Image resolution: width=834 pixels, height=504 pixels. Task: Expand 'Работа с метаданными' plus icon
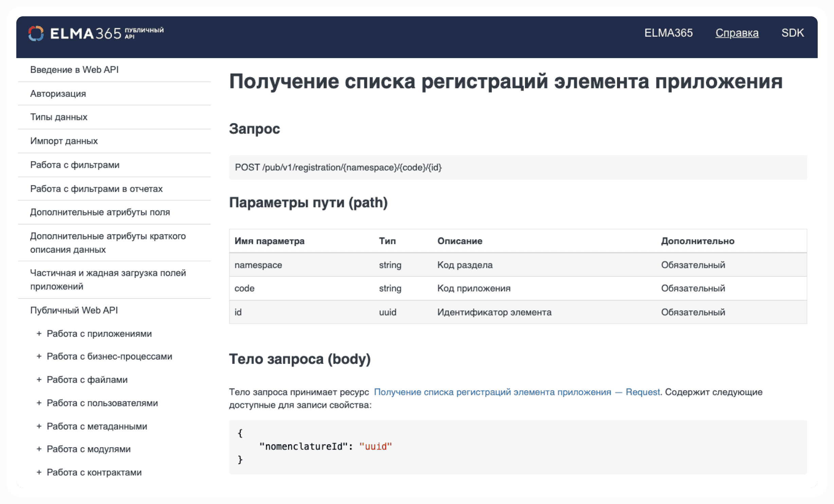39,426
